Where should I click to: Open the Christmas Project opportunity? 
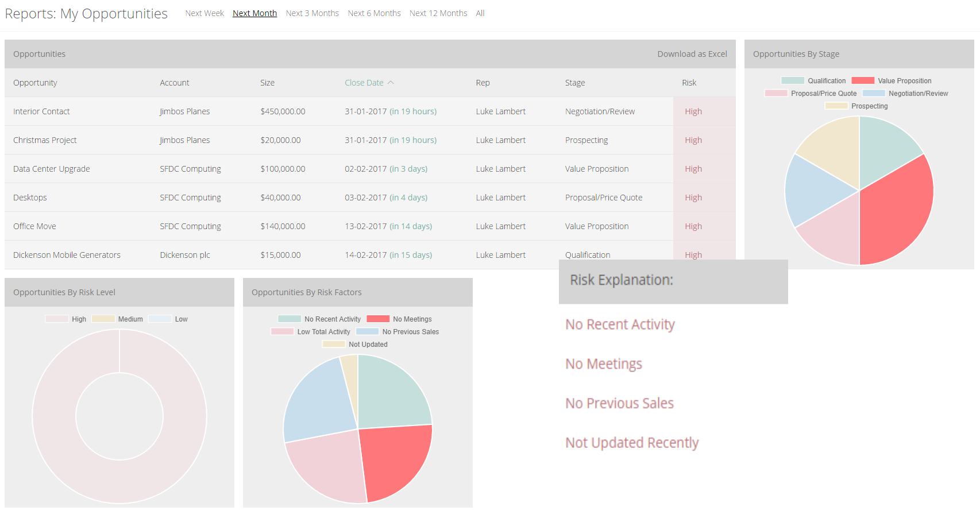click(x=45, y=140)
